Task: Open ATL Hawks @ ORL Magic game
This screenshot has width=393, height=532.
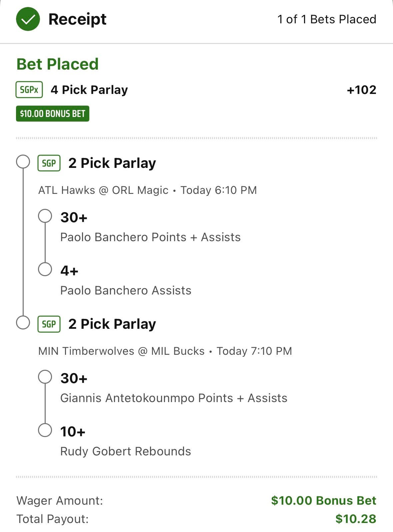Action: pos(103,190)
